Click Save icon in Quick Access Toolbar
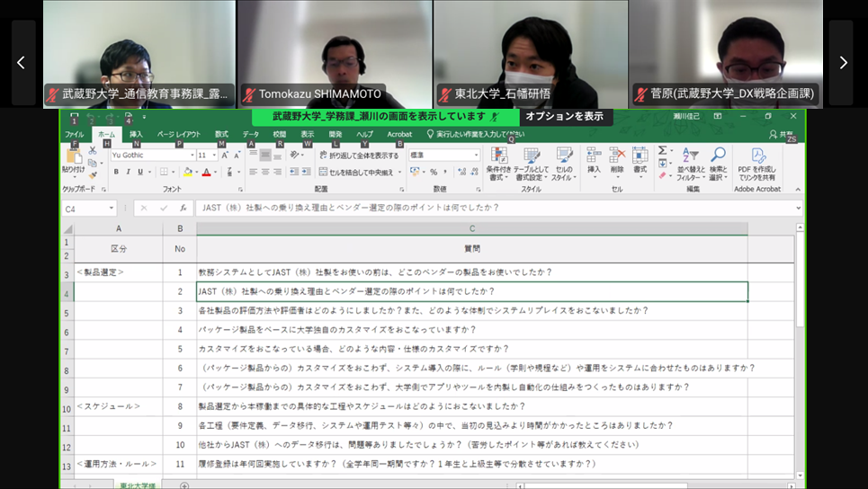This screenshot has height=489, width=868. coord(74,117)
